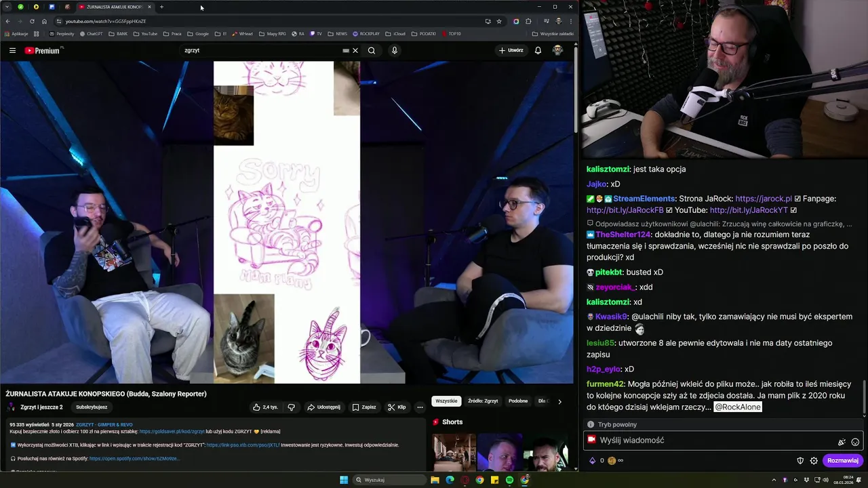Show hidden system tray icons

[774, 480]
